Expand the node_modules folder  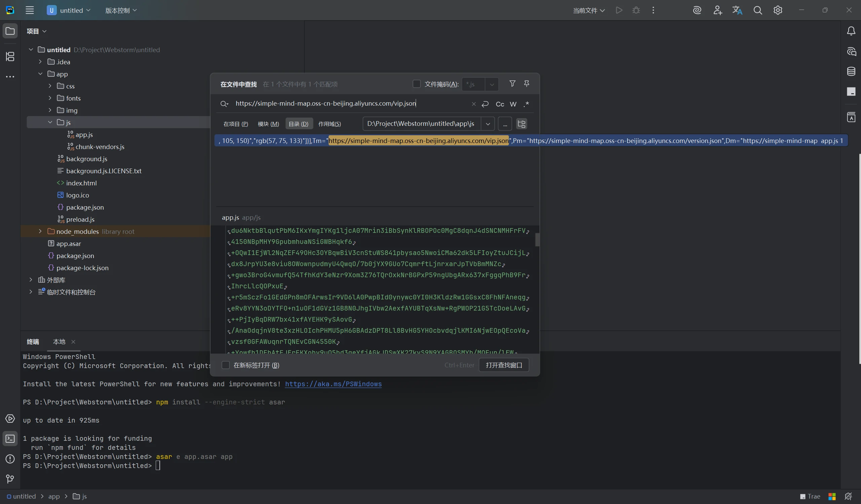click(x=40, y=231)
